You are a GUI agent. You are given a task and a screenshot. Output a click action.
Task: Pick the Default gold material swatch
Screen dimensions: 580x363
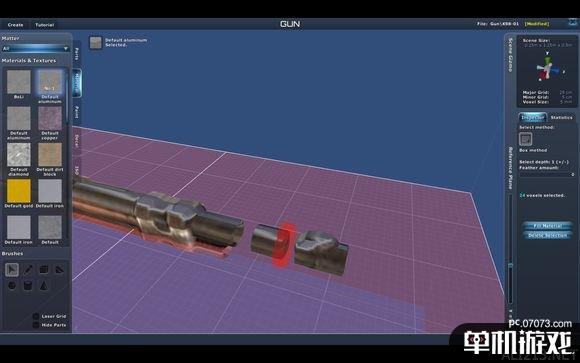tap(18, 191)
